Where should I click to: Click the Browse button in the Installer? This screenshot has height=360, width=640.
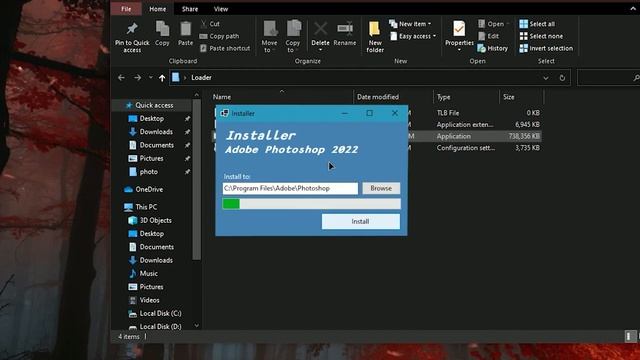(381, 188)
